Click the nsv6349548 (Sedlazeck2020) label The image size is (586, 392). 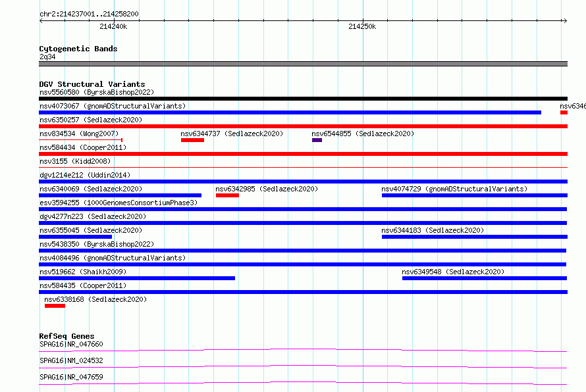coord(453,272)
